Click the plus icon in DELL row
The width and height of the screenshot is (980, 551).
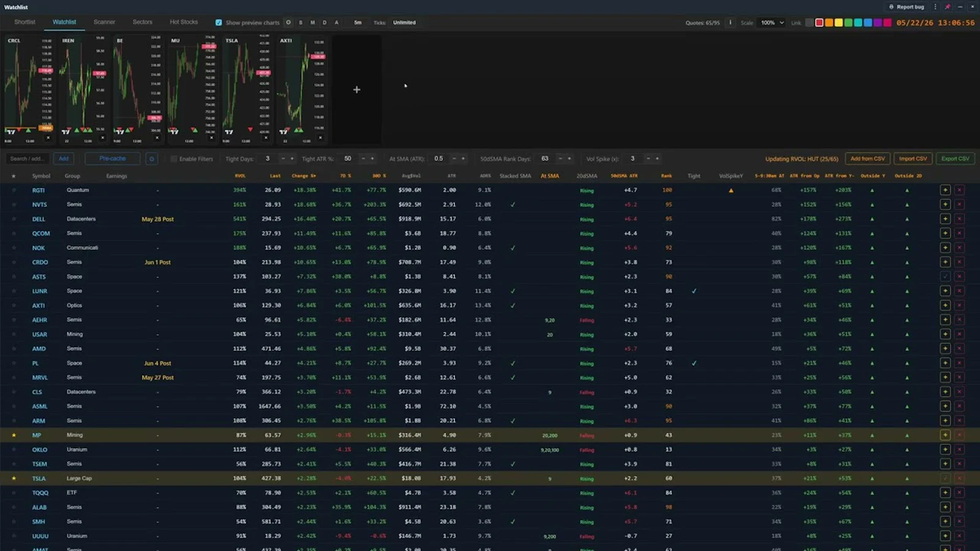click(x=945, y=219)
